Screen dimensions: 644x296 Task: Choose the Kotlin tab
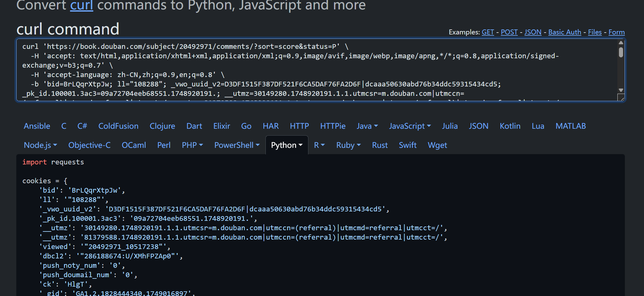coord(510,126)
